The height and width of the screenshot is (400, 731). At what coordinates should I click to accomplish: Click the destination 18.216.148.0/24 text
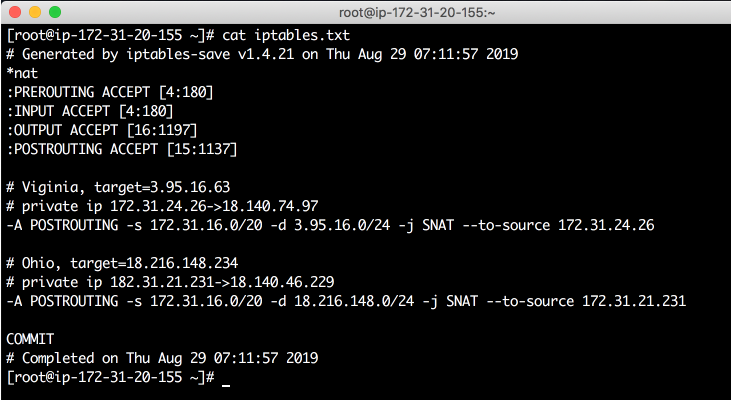[x=354, y=301]
